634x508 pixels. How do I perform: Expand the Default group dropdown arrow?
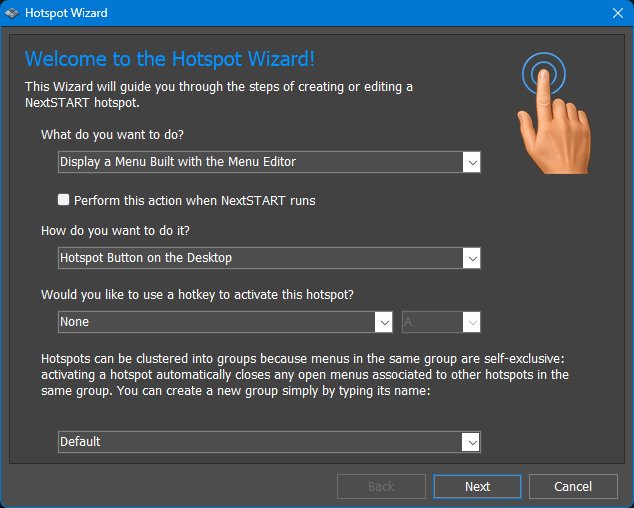point(471,442)
